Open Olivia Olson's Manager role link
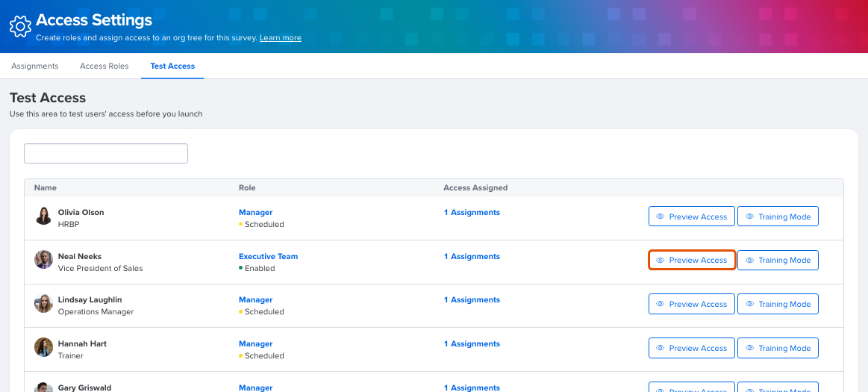The width and height of the screenshot is (868, 392). (256, 212)
